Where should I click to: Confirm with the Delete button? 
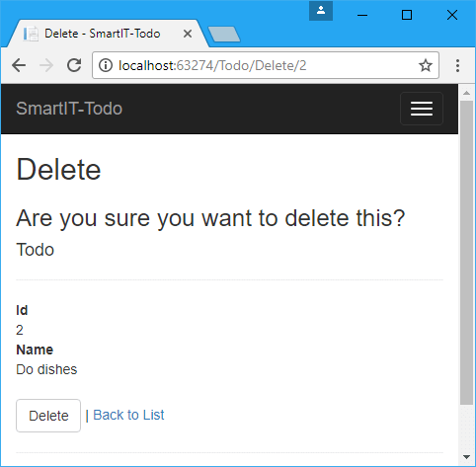click(48, 416)
